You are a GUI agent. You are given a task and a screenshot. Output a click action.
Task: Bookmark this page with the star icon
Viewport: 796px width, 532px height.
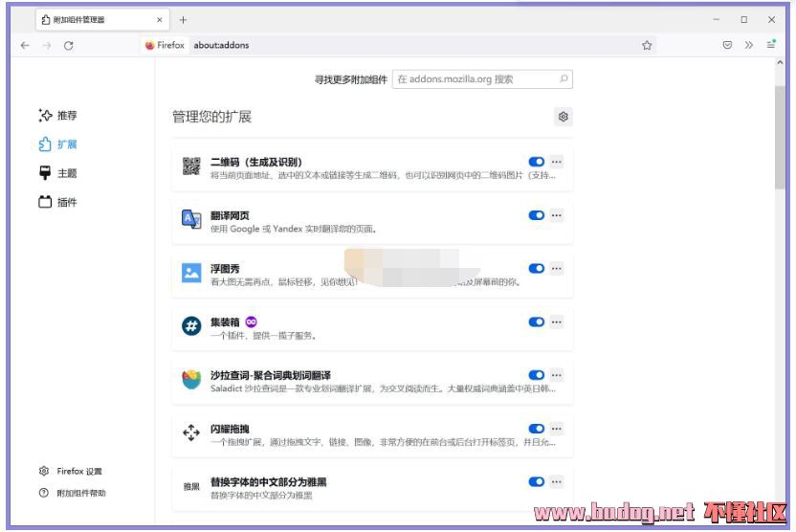tap(647, 45)
